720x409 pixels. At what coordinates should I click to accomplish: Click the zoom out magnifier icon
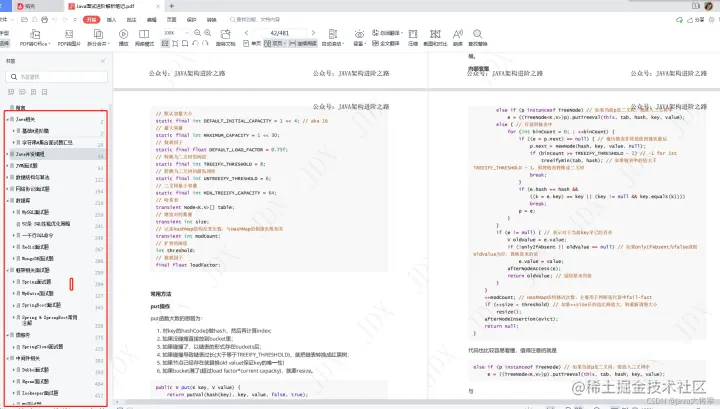point(197,33)
